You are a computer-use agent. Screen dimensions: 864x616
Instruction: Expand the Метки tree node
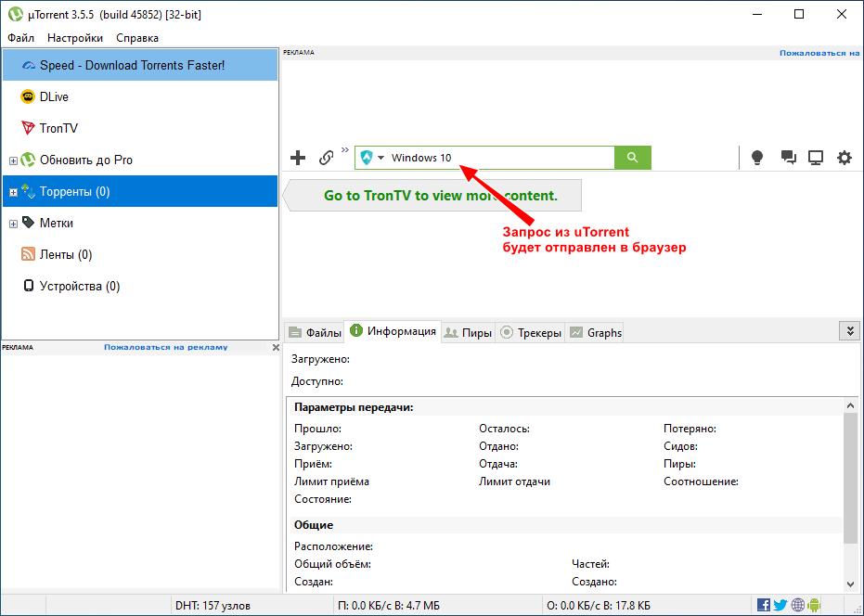coord(13,224)
